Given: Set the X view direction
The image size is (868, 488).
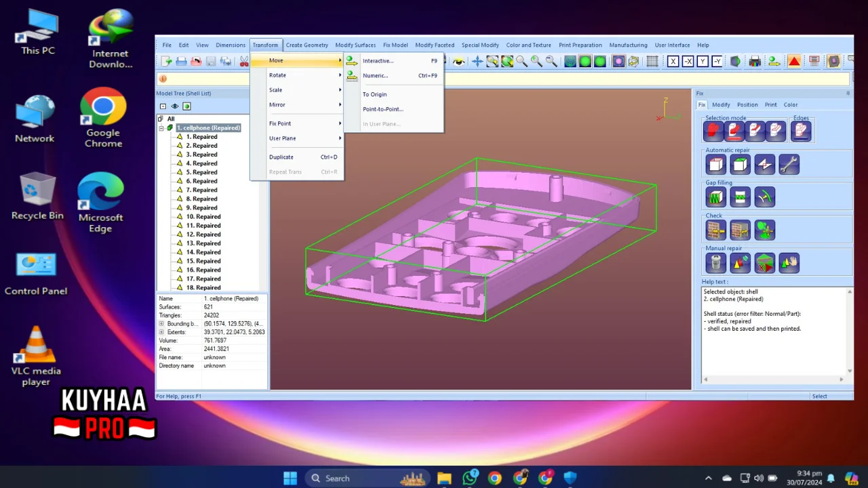Looking at the screenshot, I should 673,62.
